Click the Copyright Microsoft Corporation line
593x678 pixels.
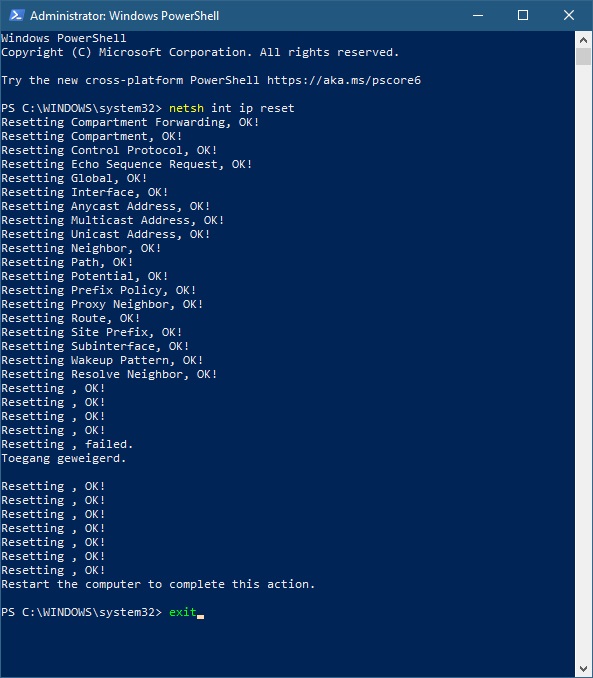[x=200, y=52]
